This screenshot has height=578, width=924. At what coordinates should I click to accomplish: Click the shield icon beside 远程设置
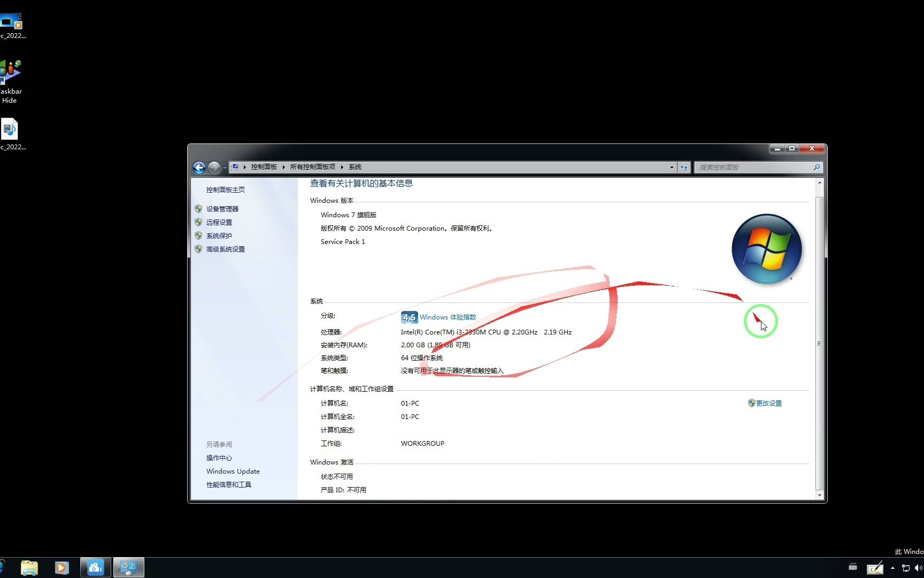tap(198, 222)
